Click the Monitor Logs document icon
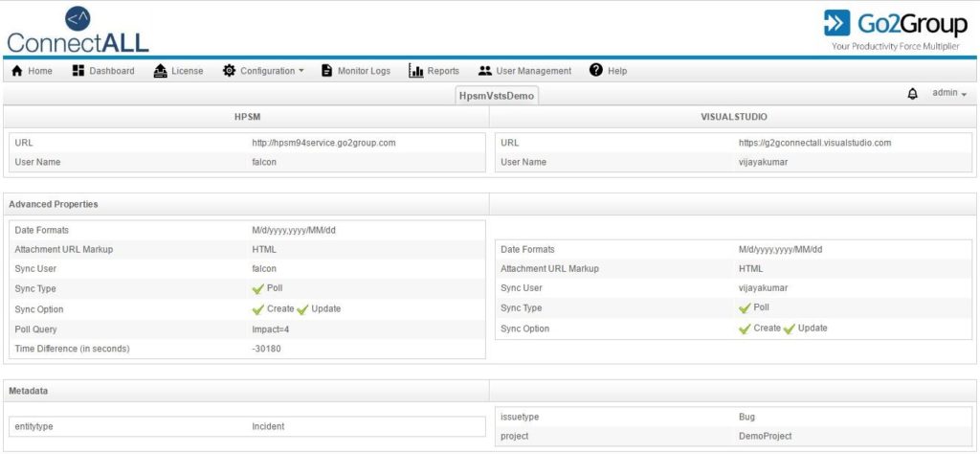Viewport: 980px width, 454px height. [x=327, y=70]
